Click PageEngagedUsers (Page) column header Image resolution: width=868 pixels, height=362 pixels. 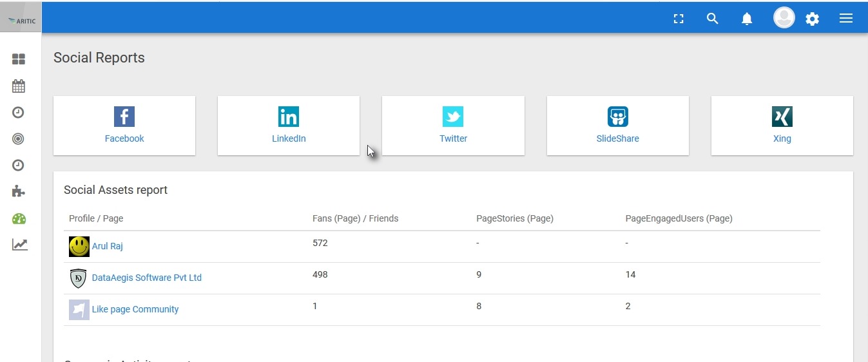(679, 218)
